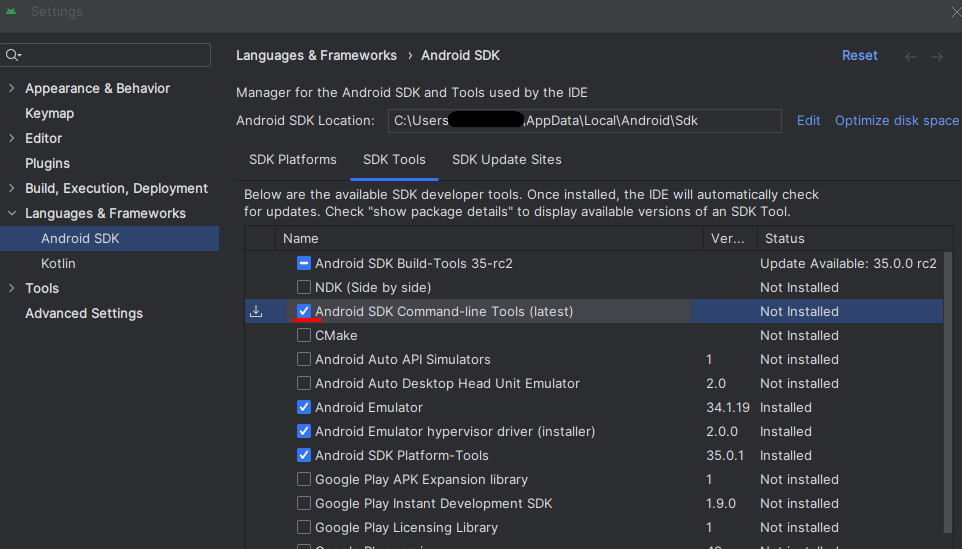This screenshot has width=962, height=549.
Task: Click the Name column header
Action: coord(301,239)
